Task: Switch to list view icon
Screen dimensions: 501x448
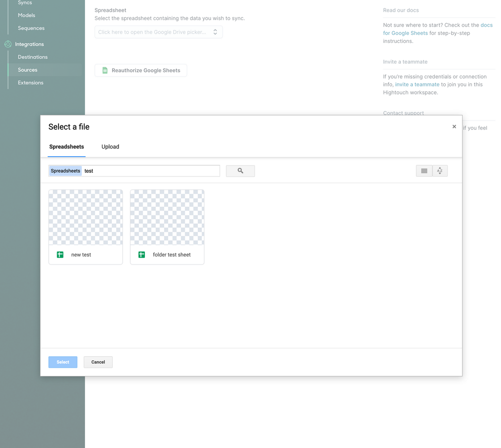Action: (424, 171)
